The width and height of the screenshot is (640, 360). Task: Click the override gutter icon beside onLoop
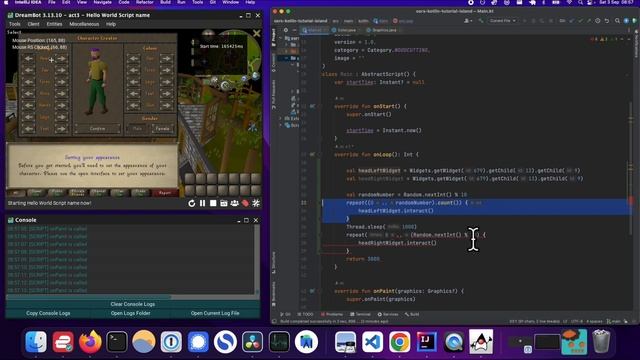312,155
